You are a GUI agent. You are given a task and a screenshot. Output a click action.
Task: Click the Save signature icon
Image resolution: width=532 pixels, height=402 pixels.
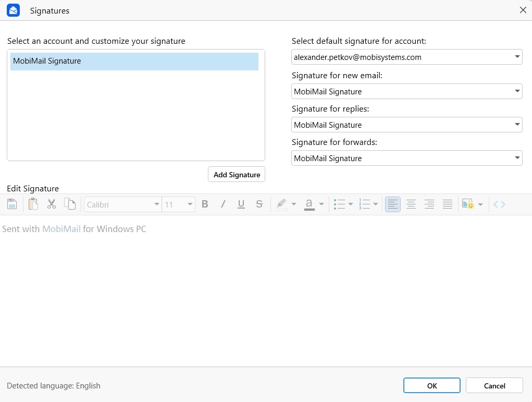(x=11, y=204)
